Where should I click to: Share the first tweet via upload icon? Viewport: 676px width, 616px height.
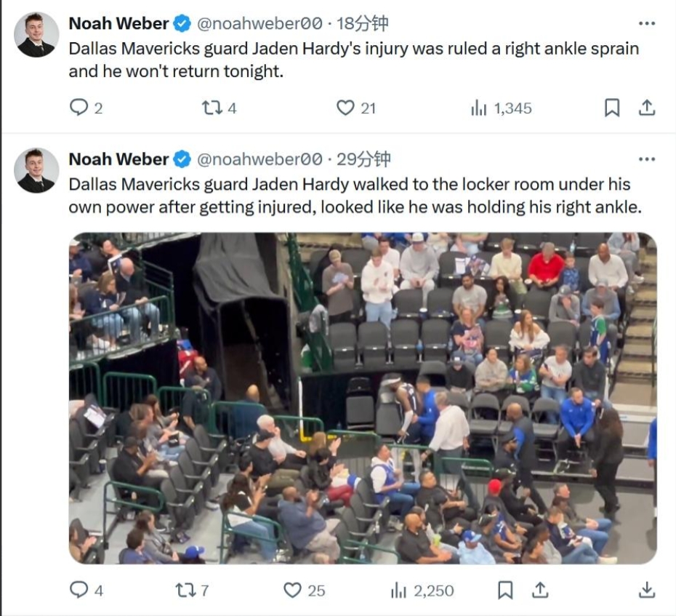pos(647,108)
